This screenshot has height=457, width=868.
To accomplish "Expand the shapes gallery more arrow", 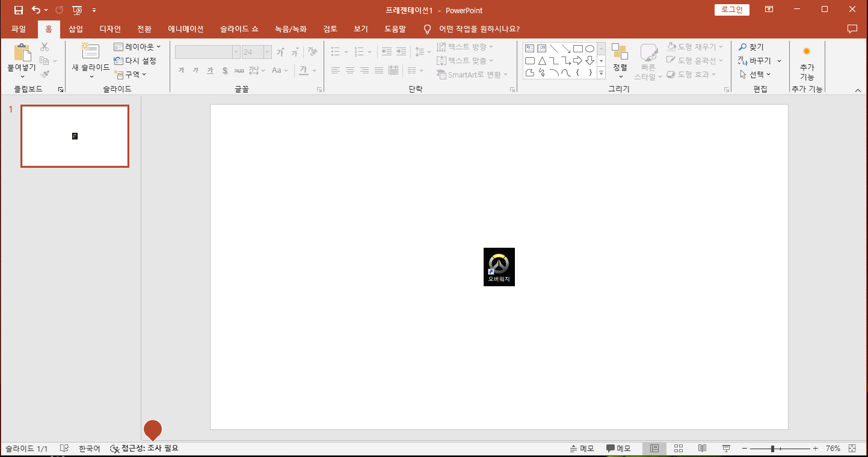I will [601, 73].
